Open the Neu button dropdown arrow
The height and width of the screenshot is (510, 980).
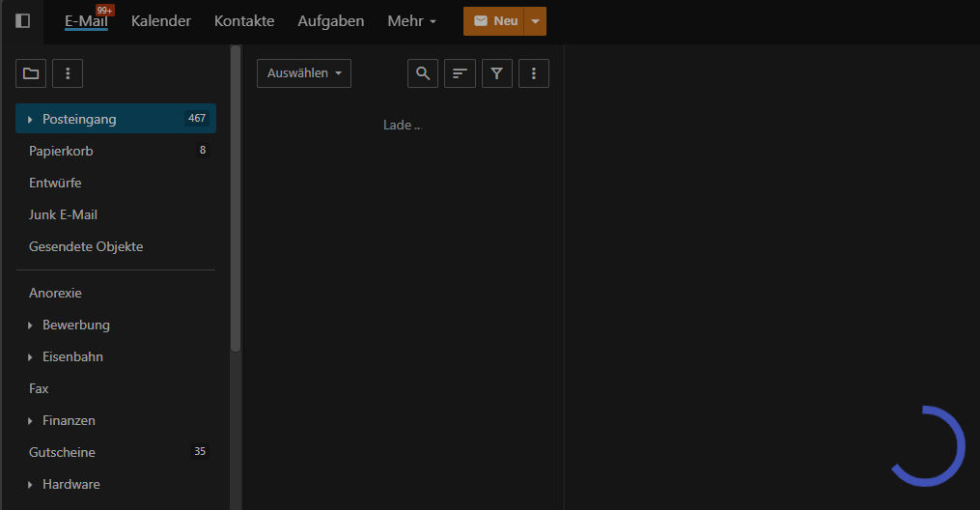click(536, 21)
